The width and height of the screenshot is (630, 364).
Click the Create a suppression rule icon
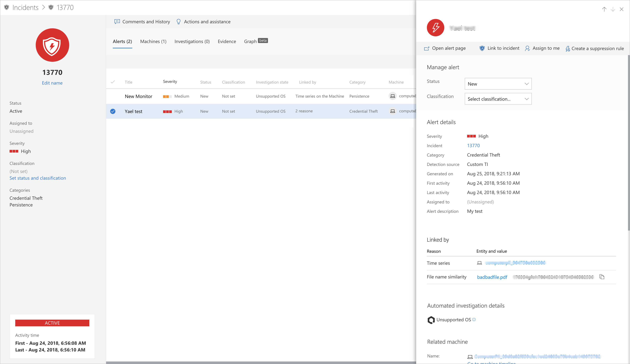click(567, 49)
